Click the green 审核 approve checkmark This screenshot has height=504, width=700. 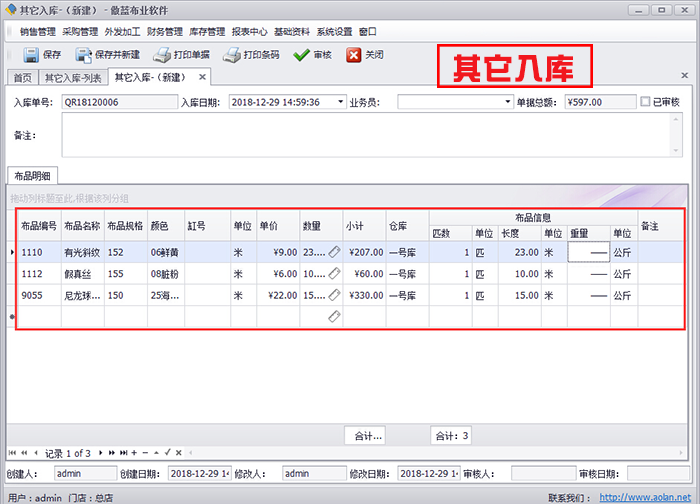(301, 55)
